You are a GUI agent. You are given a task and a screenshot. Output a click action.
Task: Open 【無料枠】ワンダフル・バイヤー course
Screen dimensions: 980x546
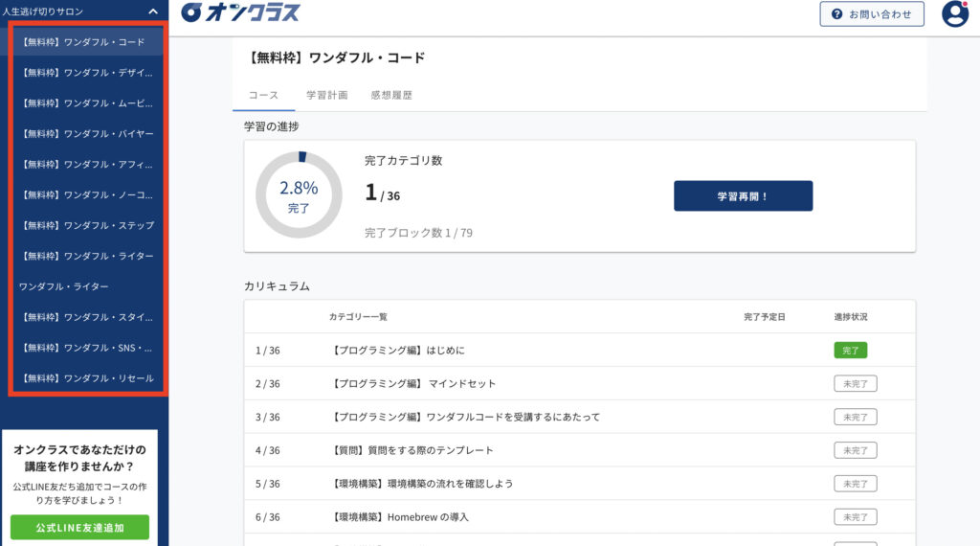pos(86,133)
